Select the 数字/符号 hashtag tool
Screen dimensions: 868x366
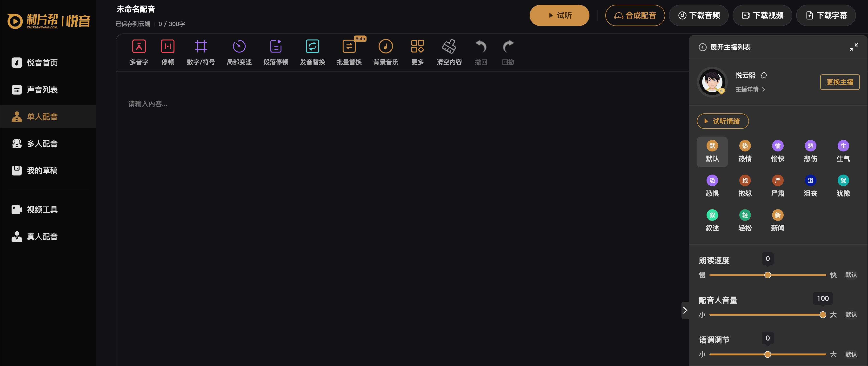(x=201, y=46)
